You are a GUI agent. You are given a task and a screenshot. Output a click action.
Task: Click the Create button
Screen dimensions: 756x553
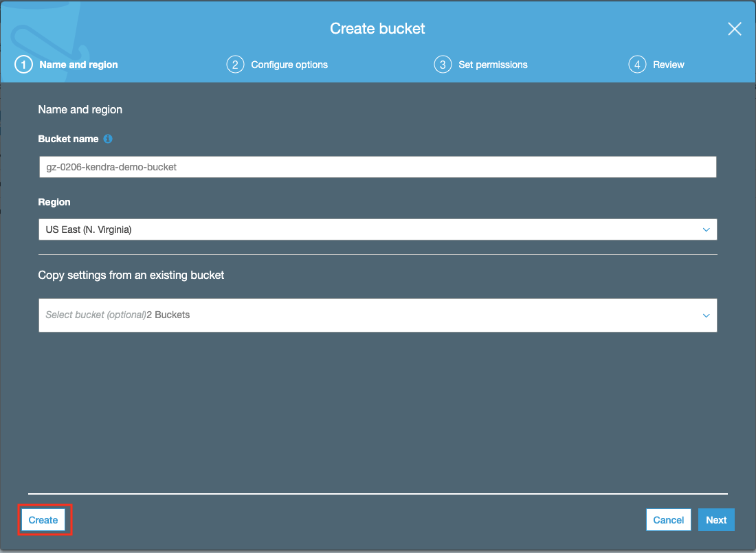tap(43, 520)
